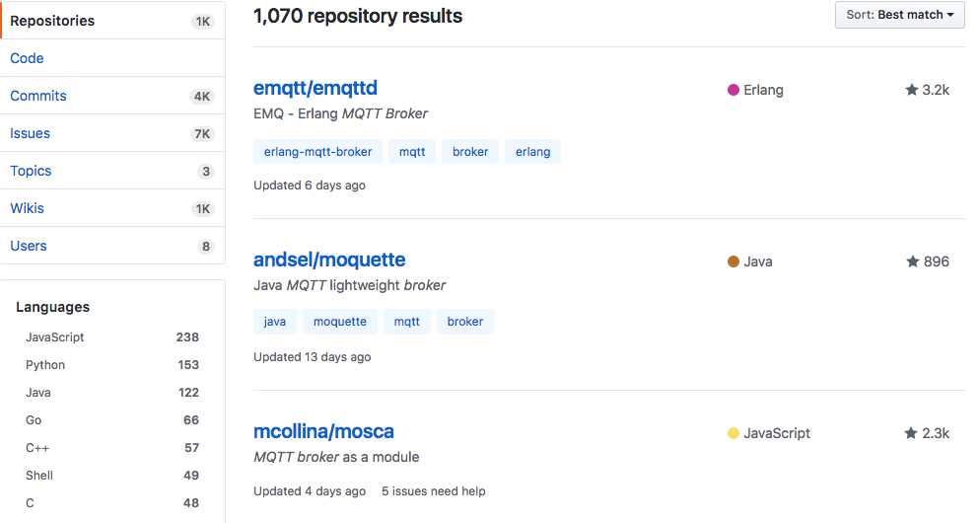Viewport: 980px width, 523px height.
Task: Click the star icon for andsel/moquette
Action: [912, 261]
